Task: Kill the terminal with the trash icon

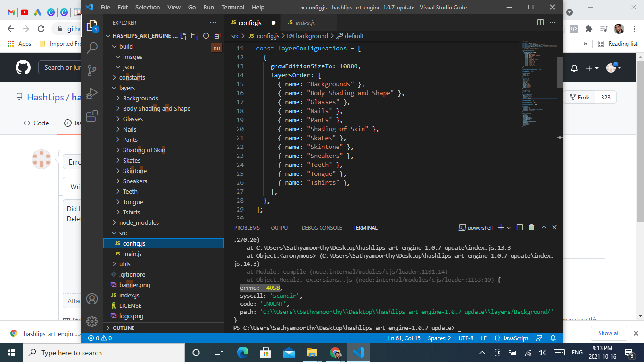Action: pos(531,227)
